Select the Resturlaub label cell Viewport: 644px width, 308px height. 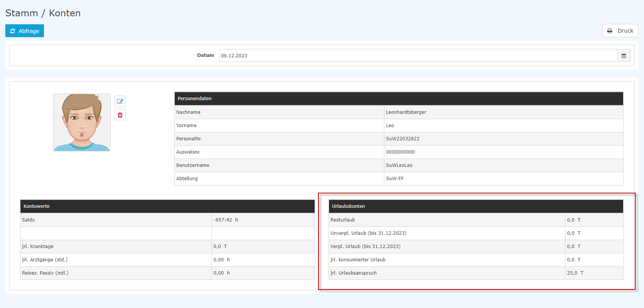(447, 220)
